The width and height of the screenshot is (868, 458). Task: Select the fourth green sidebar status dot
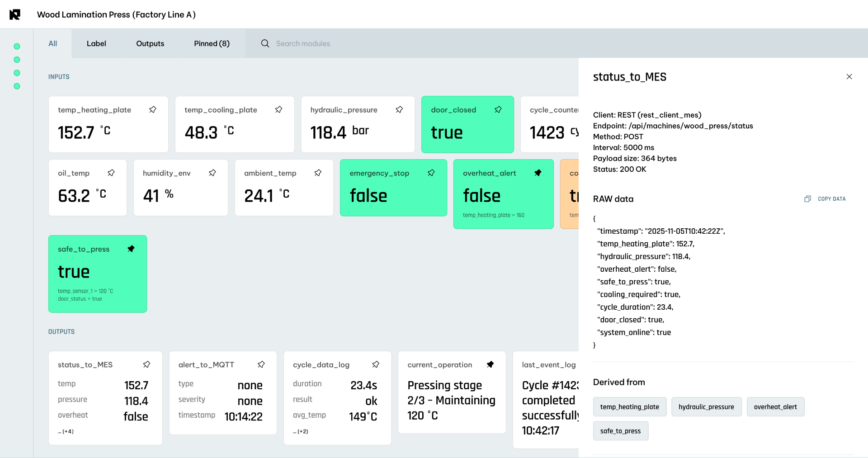17,86
